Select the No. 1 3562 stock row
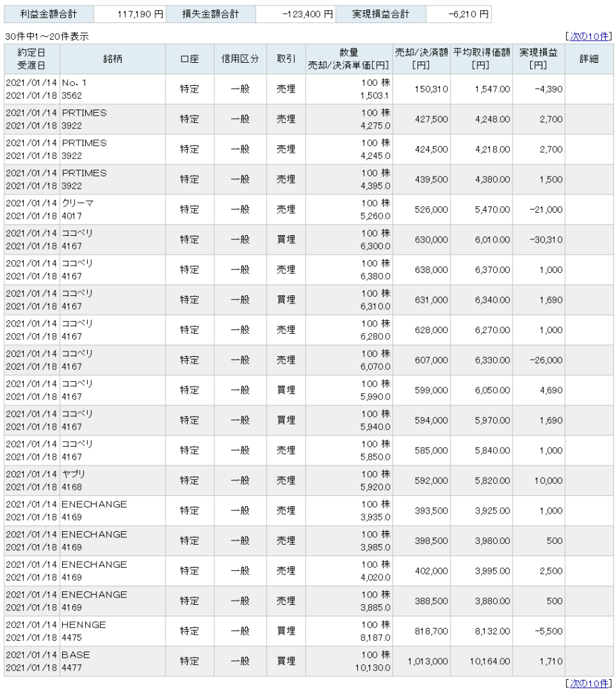This screenshot has height=692, width=616. coord(309,89)
